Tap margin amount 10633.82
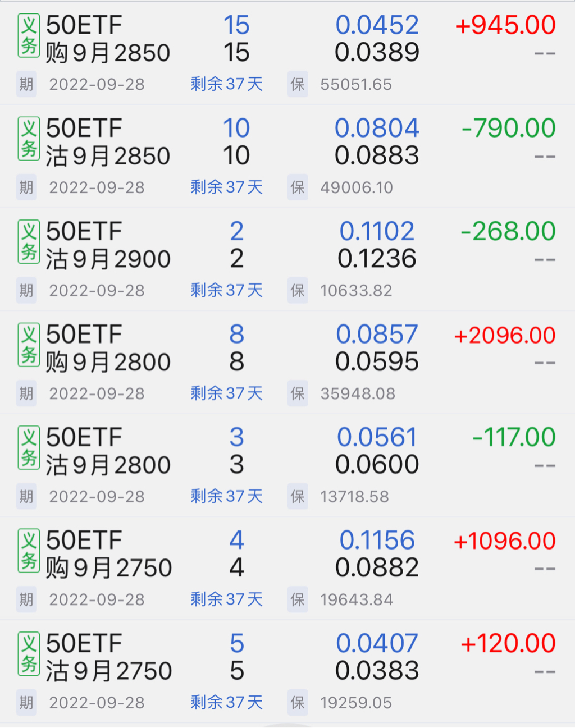 pyautogui.click(x=356, y=291)
